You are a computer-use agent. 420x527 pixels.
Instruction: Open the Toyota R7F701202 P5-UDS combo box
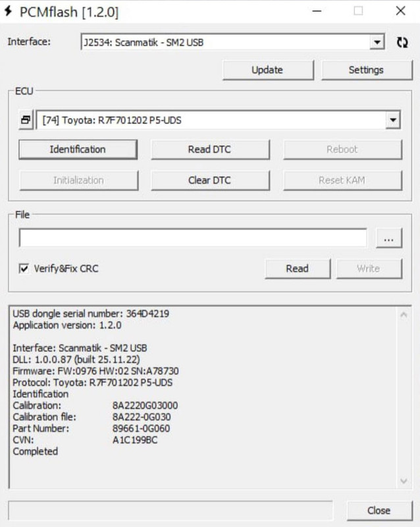[x=219, y=120]
